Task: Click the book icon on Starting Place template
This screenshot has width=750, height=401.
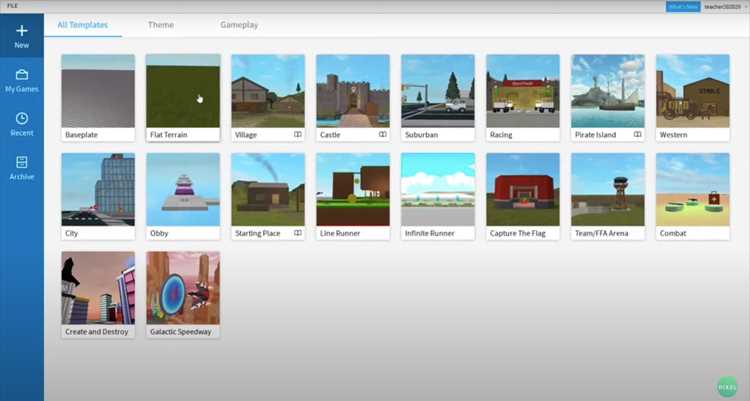Action: tap(298, 233)
